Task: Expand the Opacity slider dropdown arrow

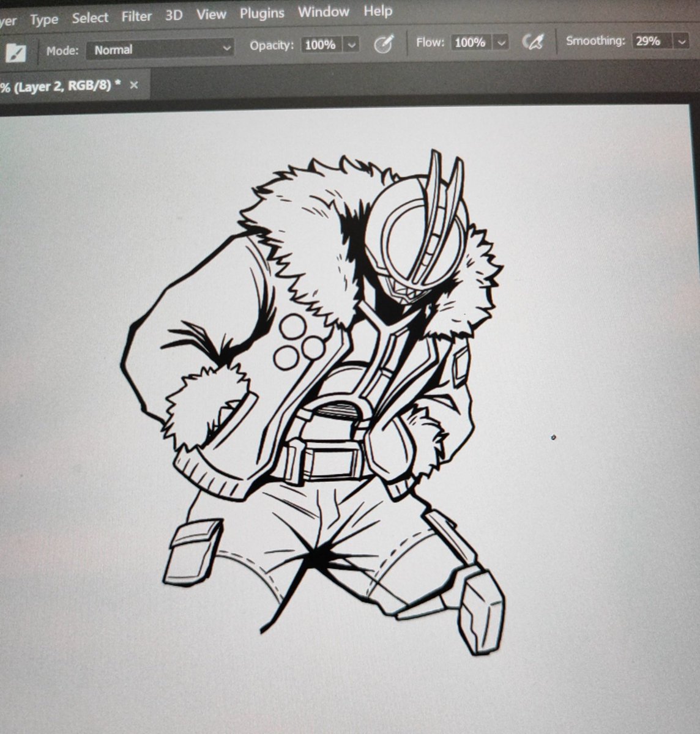Action: pos(351,45)
